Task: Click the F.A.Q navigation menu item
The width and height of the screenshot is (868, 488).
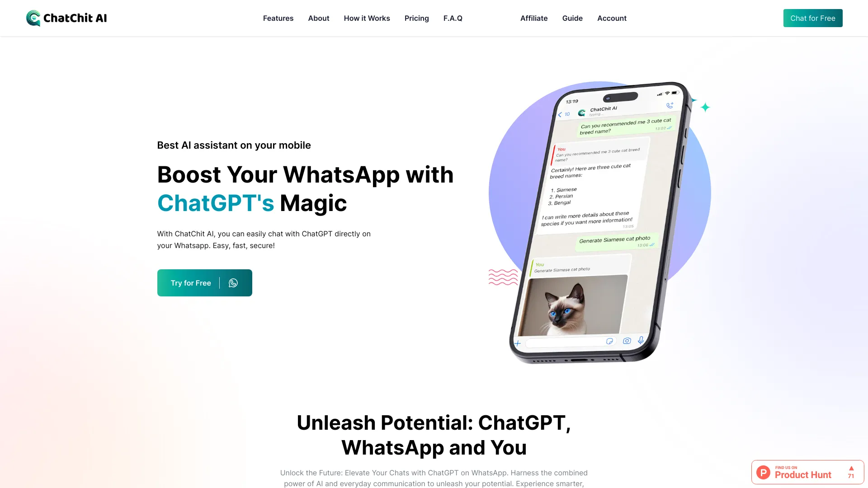Action: (453, 18)
